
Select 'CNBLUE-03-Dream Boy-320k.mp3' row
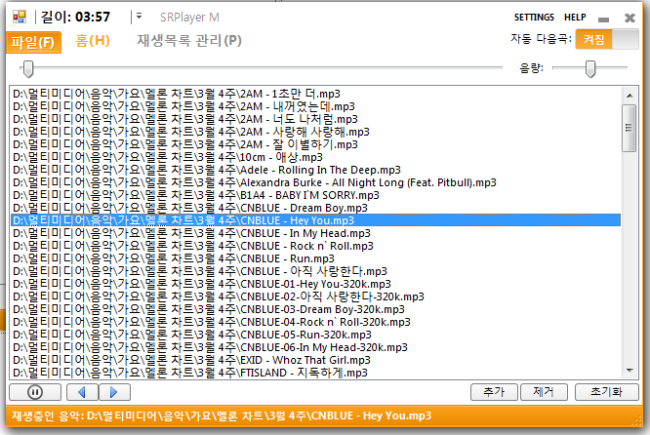tap(315, 309)
